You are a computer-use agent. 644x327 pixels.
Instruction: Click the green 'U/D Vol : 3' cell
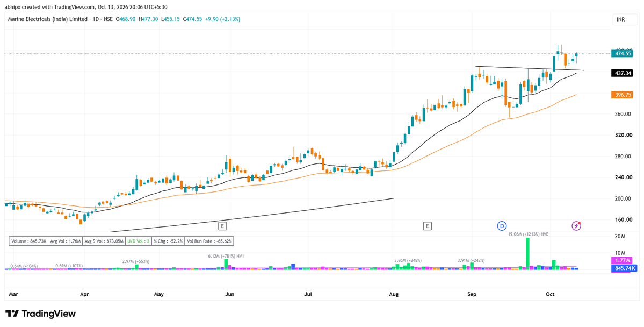pos(139,241)
